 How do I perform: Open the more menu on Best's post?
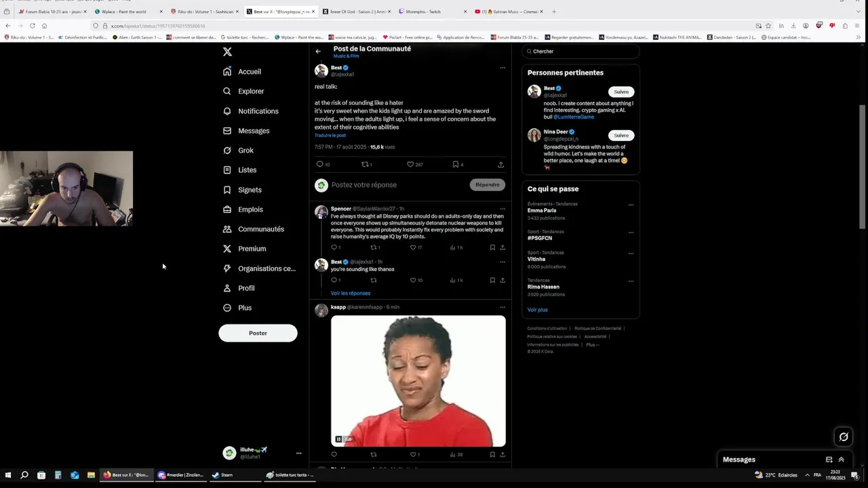click(502, 68)
